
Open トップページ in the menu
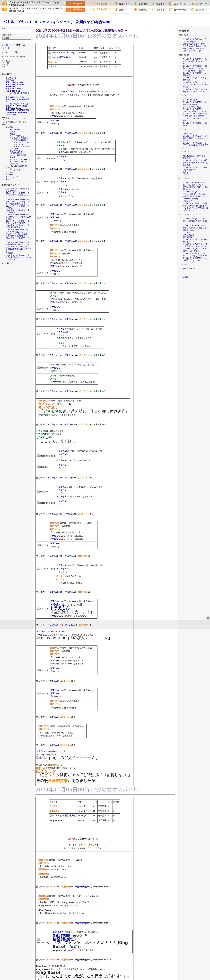tap(11, 78)
